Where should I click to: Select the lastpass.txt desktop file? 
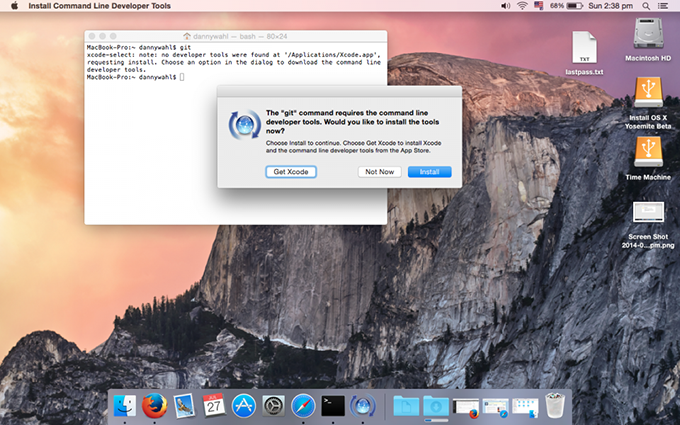584,53
